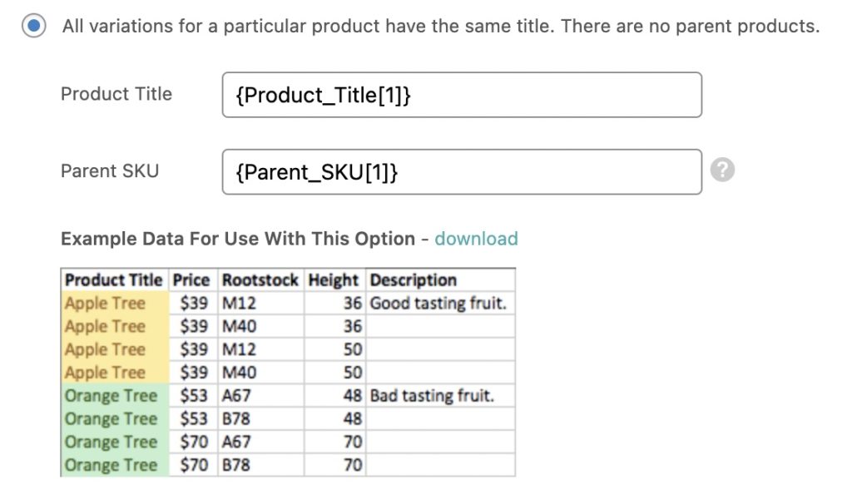
Task: Open the download link for example data
Action: click(x=476, y=239)
